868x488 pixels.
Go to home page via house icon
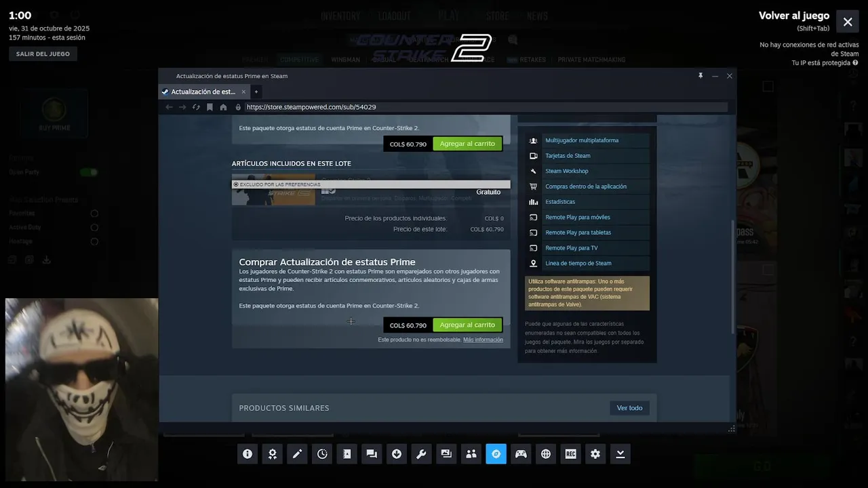223,107
